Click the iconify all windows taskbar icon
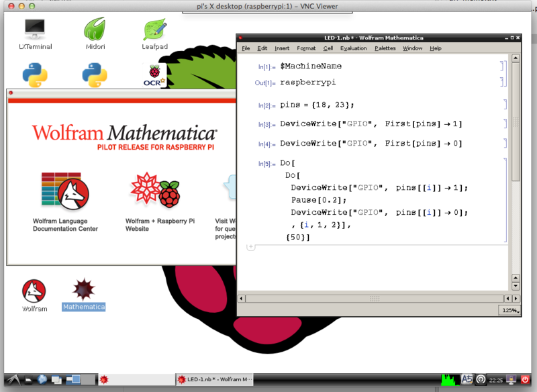 pyautogui.click(x=56, y=380)
